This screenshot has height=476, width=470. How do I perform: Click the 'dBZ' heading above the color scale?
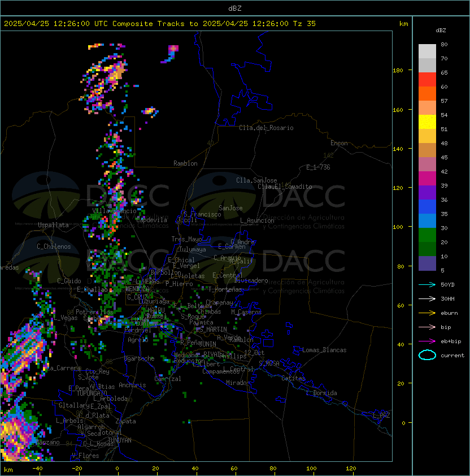point(441,31)
